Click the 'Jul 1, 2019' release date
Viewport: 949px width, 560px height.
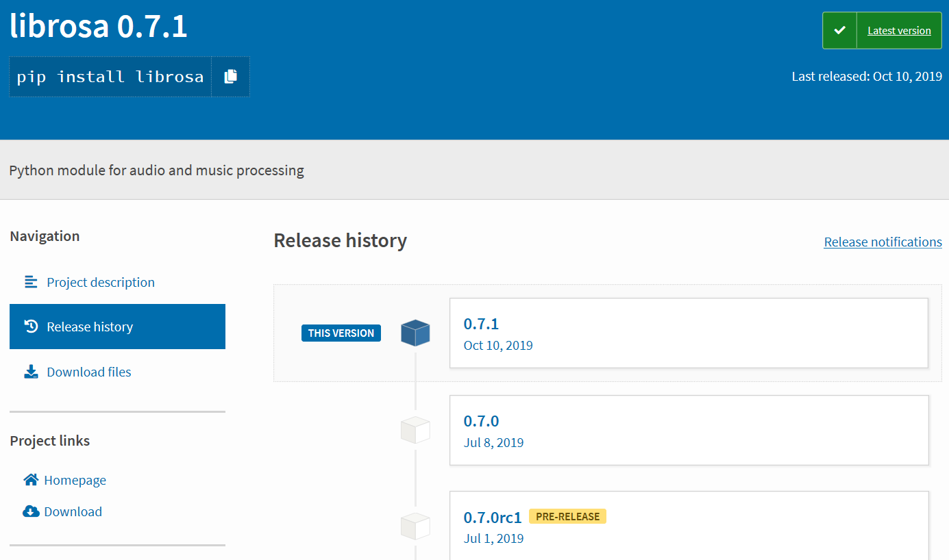tap(493, 538)
